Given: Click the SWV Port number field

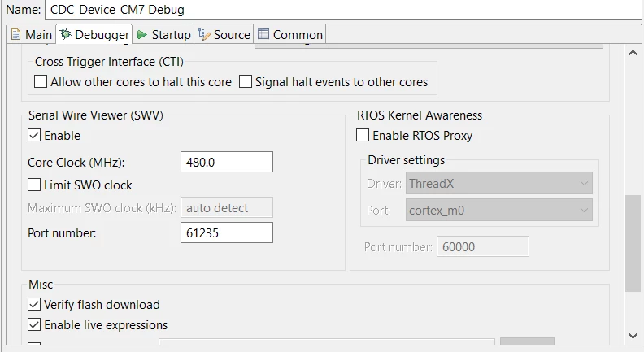Looking at the screenshot, I should click(227, 232).
